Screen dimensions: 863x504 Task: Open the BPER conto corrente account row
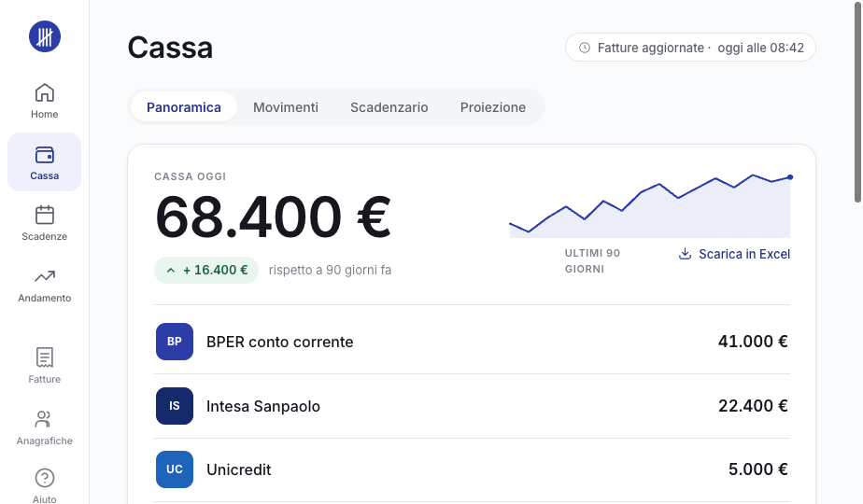pos(473,342)
